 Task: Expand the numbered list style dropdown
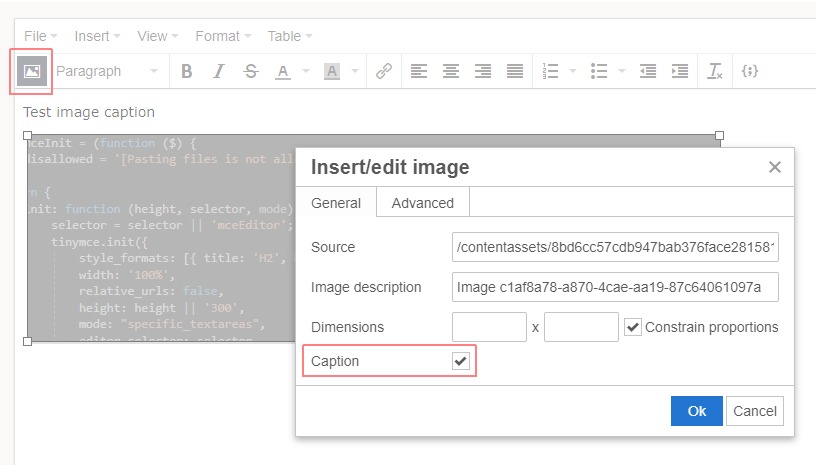point(572,71)
